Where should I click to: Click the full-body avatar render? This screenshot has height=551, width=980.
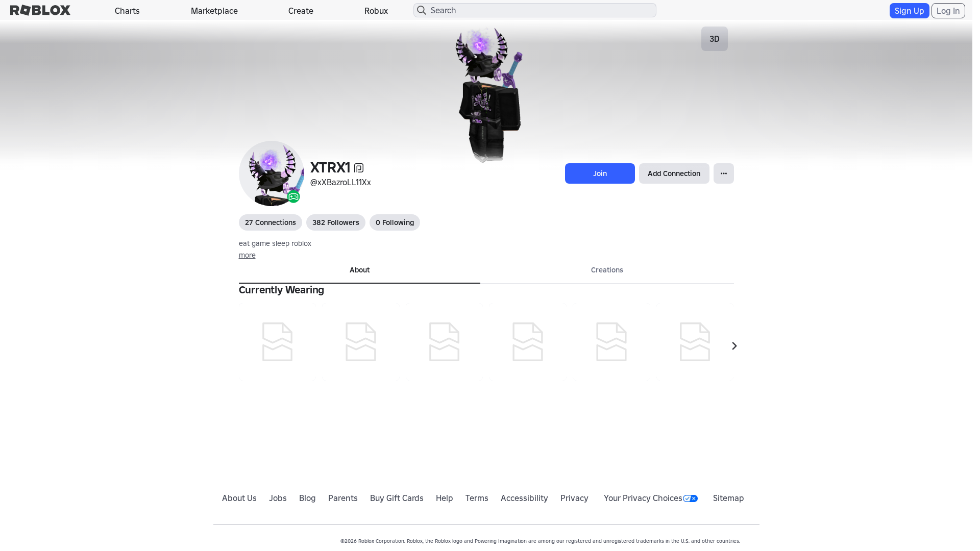(x=489, y=94)
